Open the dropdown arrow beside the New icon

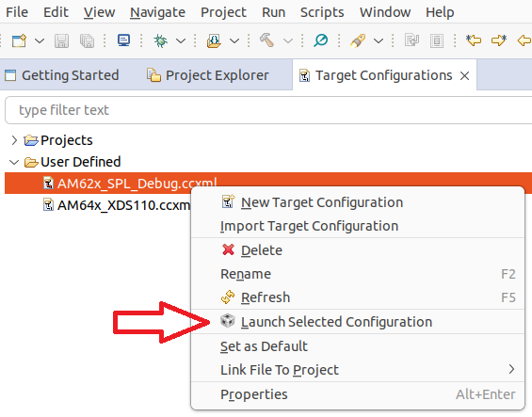tap(40, 41)
